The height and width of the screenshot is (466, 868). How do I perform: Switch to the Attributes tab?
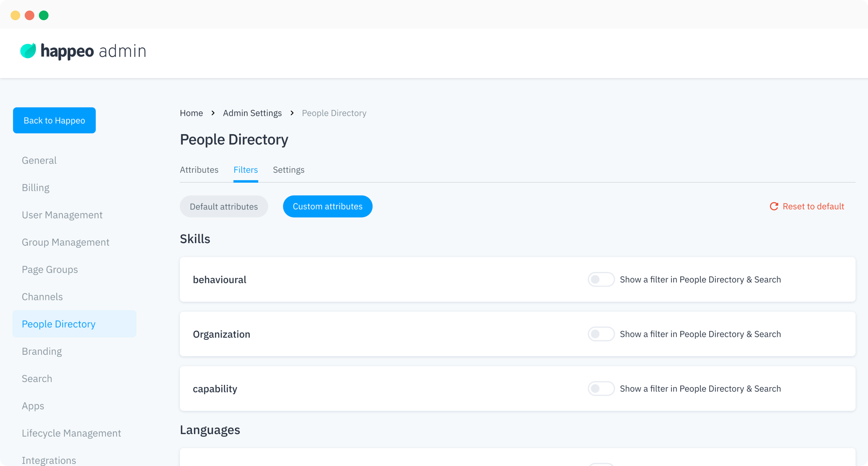pyautogui.click(x=199, y=170)
